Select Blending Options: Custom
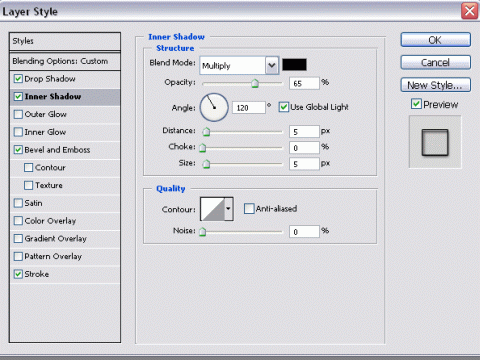 click(x=65, y=61)
